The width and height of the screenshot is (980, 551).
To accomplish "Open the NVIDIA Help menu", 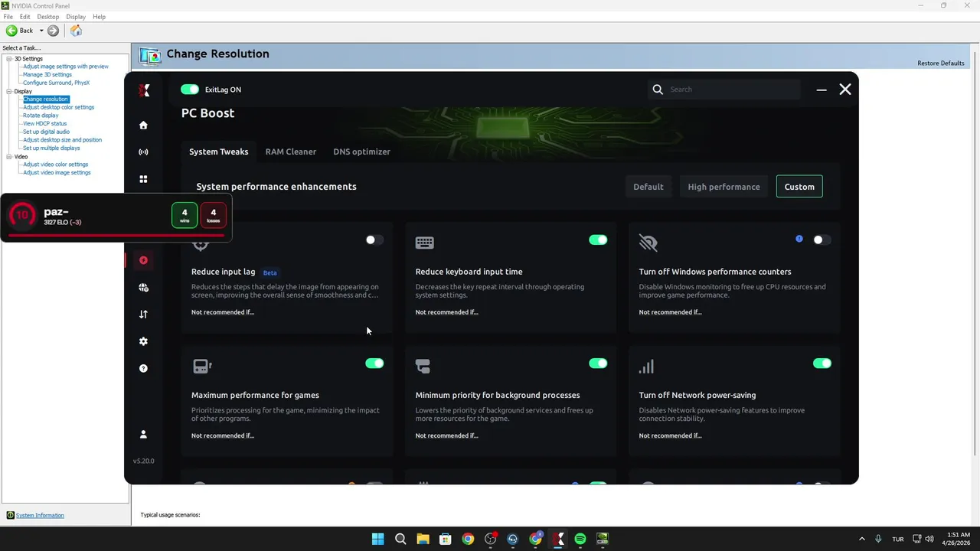I will (99, 16).
